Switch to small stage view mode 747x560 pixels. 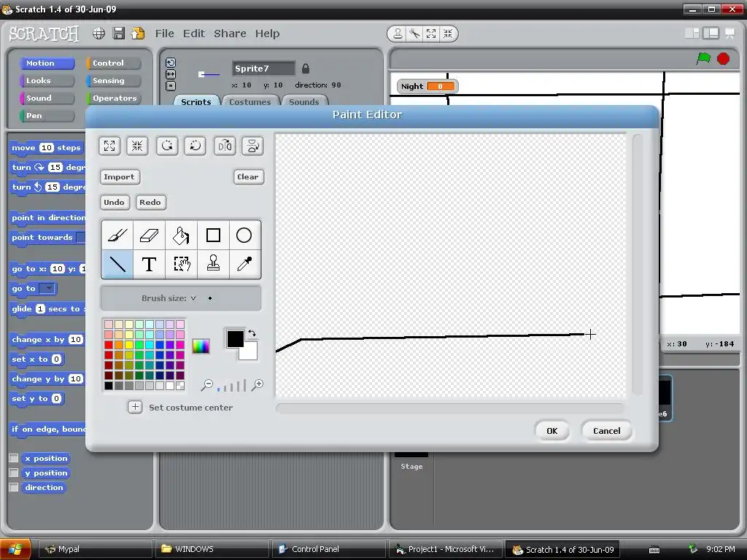click(692, 33)
